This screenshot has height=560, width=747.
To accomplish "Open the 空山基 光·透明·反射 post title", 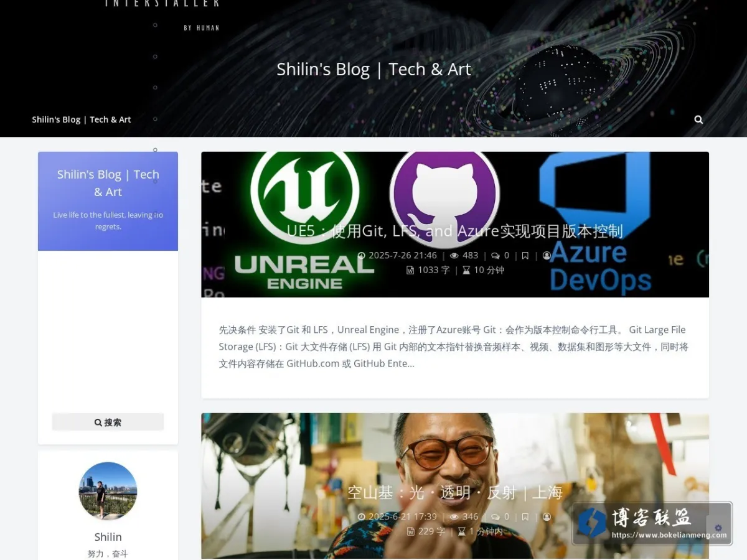I will point(455,492).
